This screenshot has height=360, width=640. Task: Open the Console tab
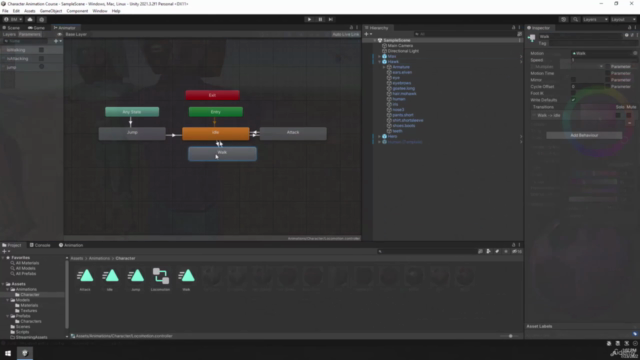pyautogui.click(x=40, y=245)
